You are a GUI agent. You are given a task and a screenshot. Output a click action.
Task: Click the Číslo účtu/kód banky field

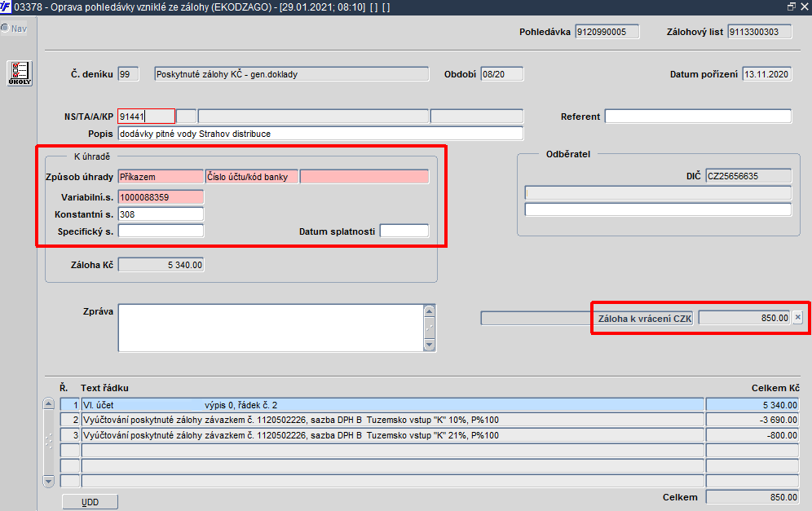pos(252,177)
